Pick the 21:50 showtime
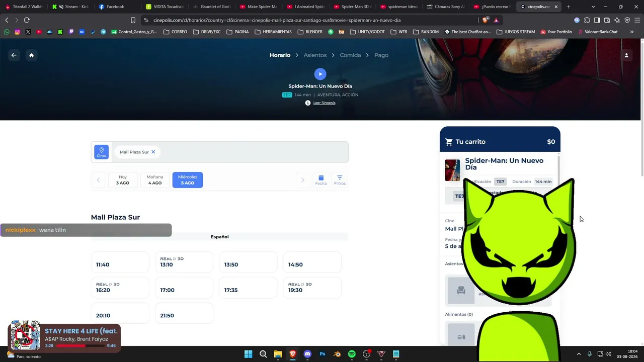644x362 pixels. tap(184, 314)
